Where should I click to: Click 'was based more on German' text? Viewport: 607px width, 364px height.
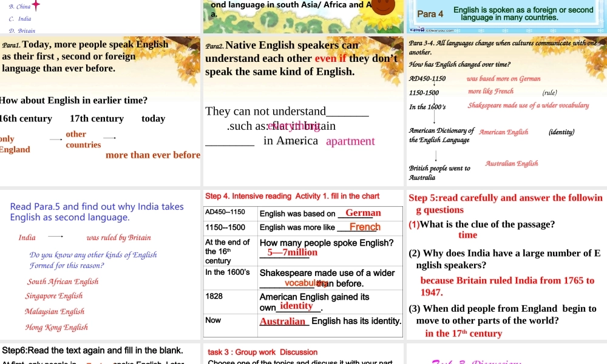coord(503,78)
